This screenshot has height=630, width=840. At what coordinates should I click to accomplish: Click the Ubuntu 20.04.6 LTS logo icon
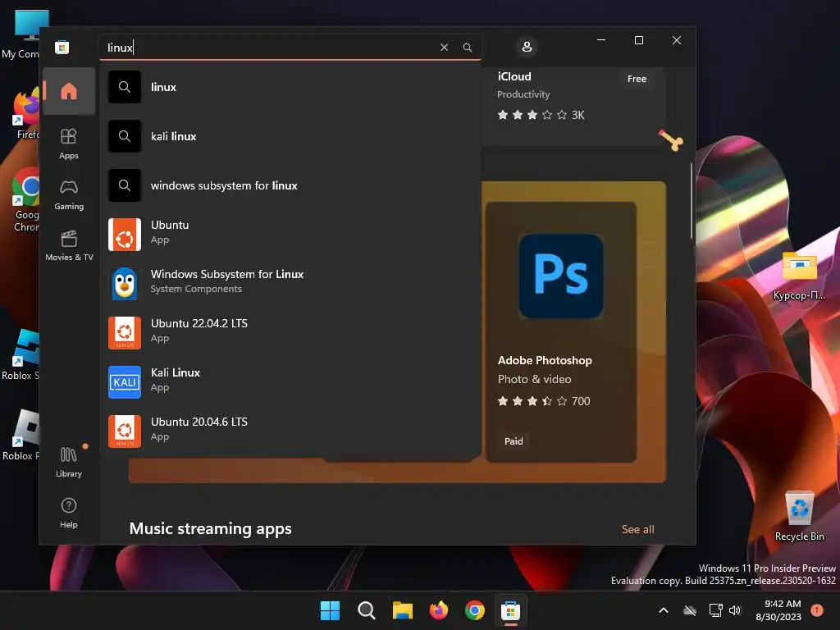(x=125, y=431)
